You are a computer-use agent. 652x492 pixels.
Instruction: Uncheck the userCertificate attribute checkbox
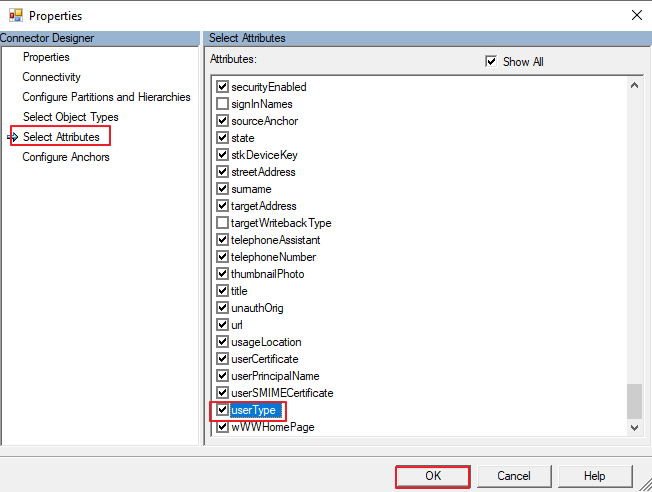coord(222,358)
